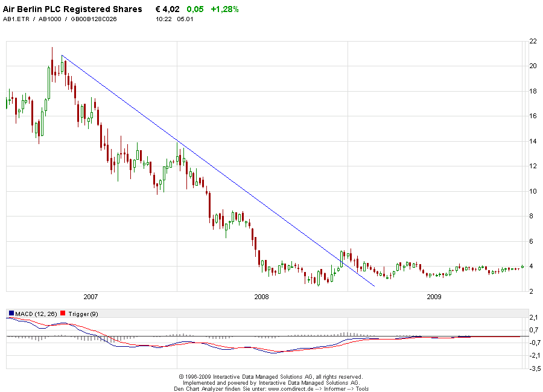Screen dimensions: 543x392
Task: Click the -3,5 MACD axis label
Action: [534, 368]
